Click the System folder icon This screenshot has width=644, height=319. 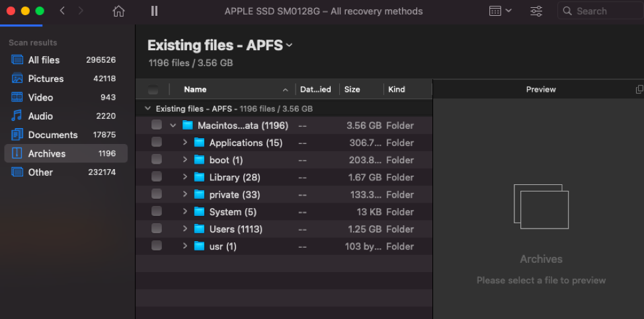199,211
